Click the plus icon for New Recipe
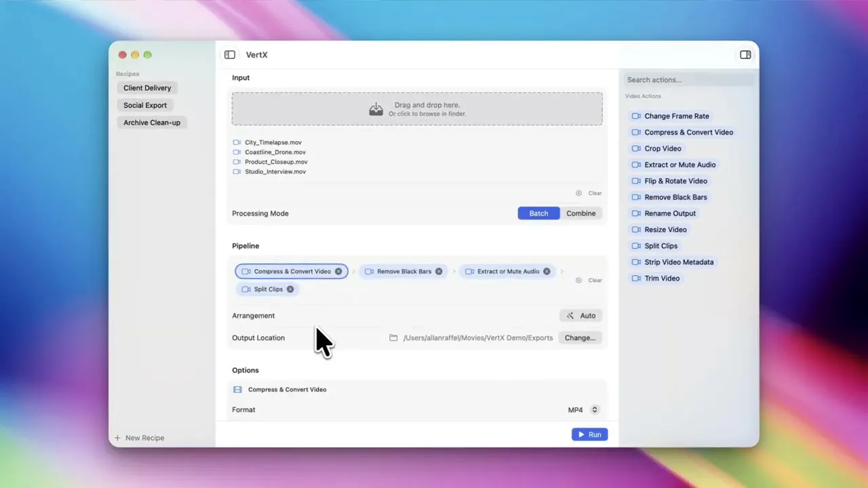 (117, 438)
